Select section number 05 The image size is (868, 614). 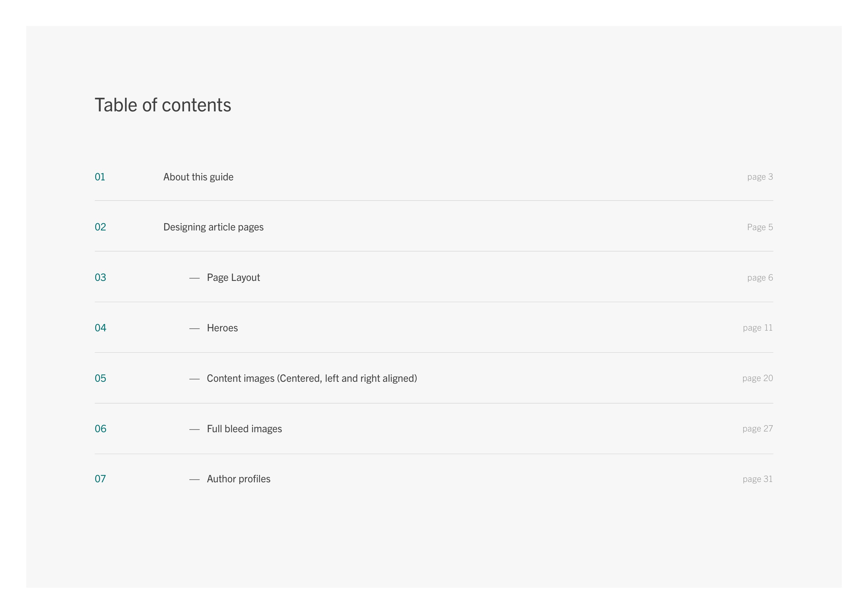[100, 379]
